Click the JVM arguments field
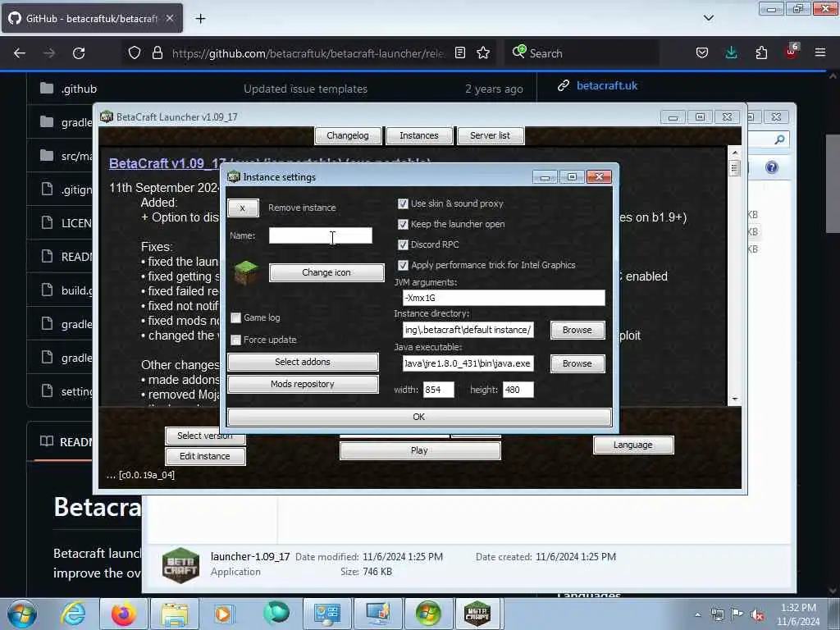This screenshot has height=630, width=840. (504, 298)
